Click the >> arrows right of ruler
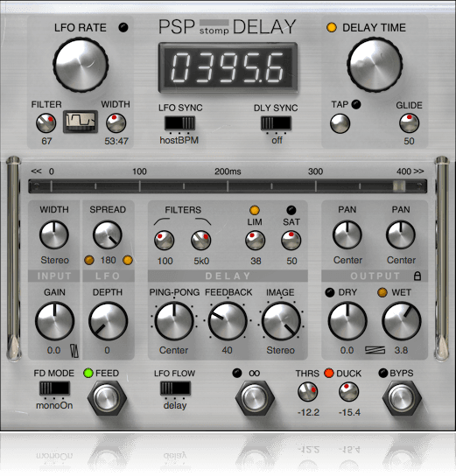Image resolution: width=456 pixels, height=476 pixels. pos(418,171)
